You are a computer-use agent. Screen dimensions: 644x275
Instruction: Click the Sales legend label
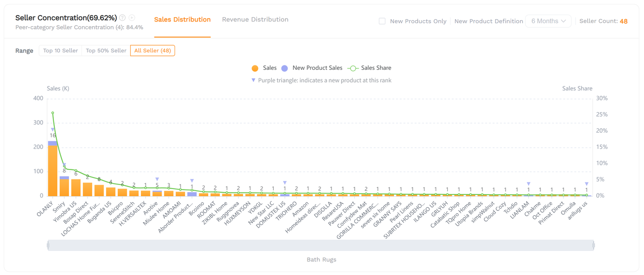click(x=270, y=68)
